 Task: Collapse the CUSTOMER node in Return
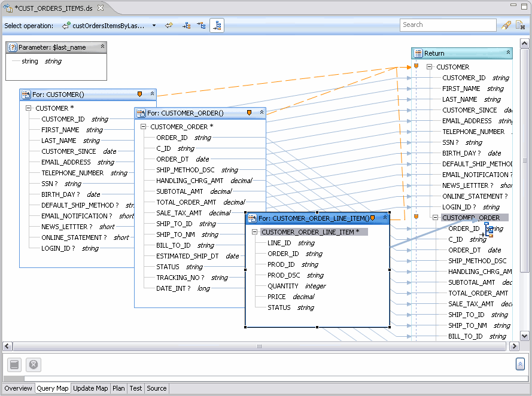[x=429, y=67]
